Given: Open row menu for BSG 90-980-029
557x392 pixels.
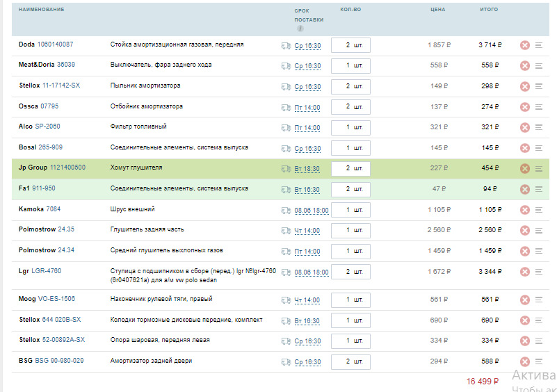Looking at the screenshot, I should pyautogui.click(x=539, y=361).
